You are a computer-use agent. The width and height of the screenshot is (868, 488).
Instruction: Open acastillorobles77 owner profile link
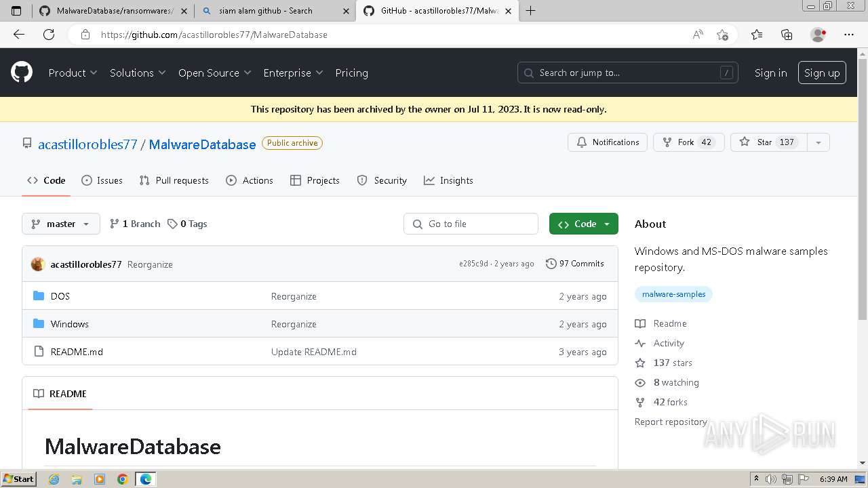87,144
